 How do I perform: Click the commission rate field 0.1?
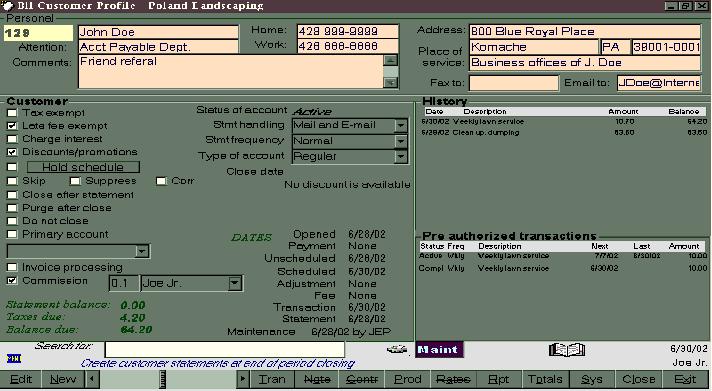pyautogui.click(x=124, y=283)
